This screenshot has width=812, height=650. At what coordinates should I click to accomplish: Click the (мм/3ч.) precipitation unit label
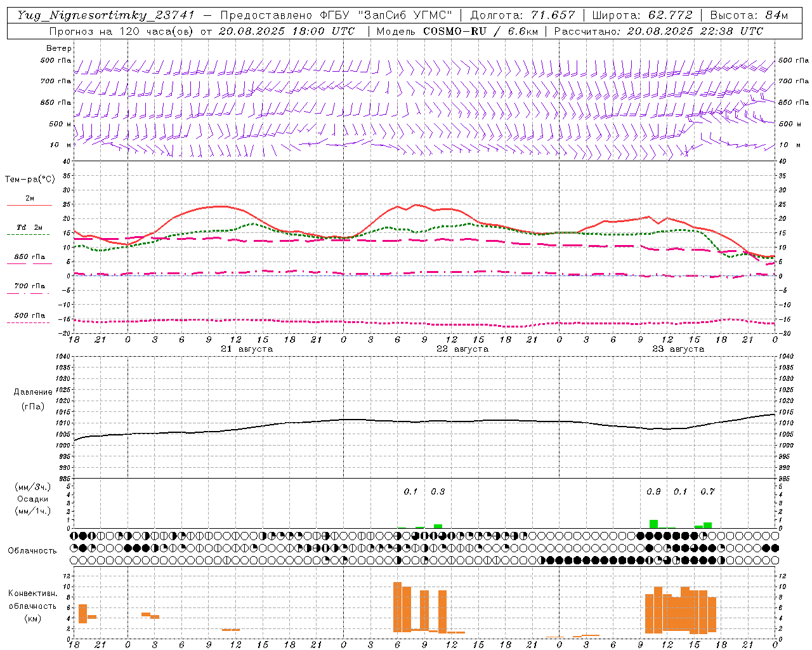[x=33, y=487]
